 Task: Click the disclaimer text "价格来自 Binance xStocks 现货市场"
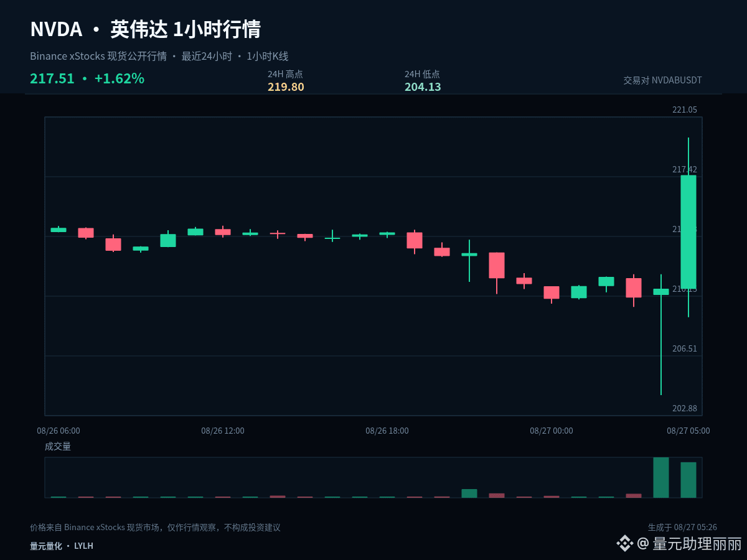click(96, 527)
